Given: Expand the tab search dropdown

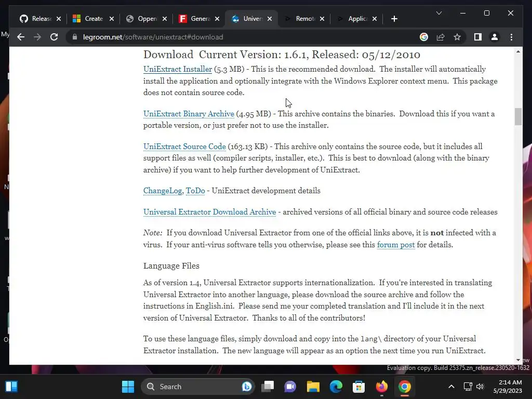Looking at the screenshot, I should pos(438,13).
